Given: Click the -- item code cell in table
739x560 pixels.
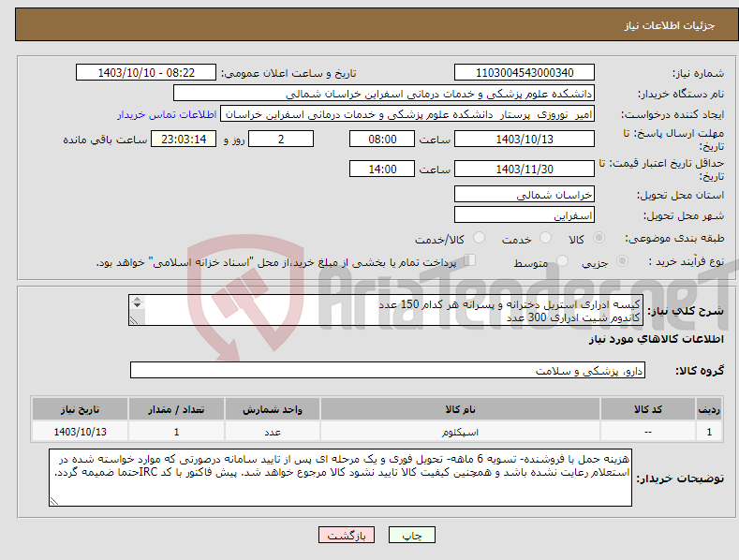Looking at the screenshot, I should (648, 432).
